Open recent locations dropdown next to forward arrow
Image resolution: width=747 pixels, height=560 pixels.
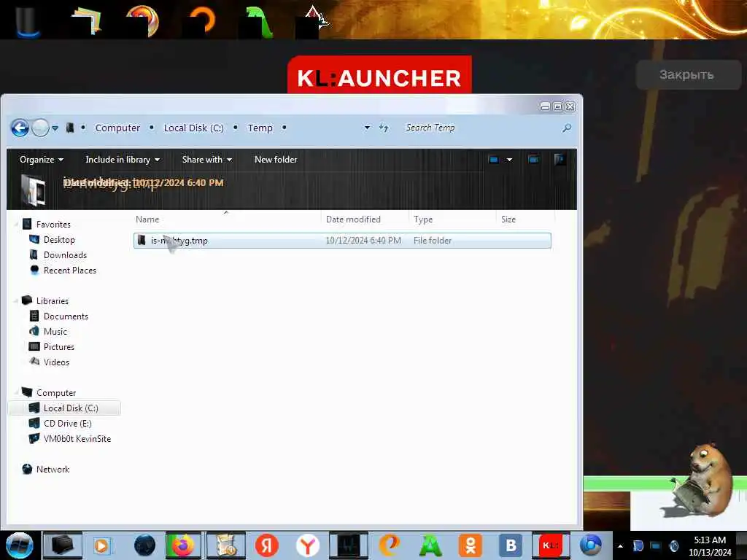click(55, 128)
